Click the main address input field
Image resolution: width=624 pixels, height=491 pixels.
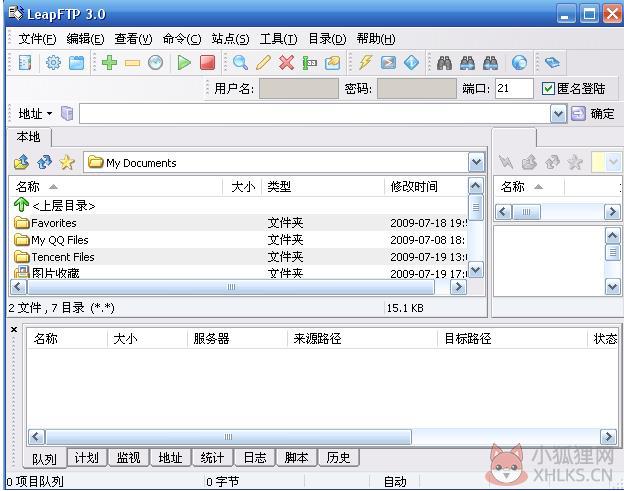[314, 114]
